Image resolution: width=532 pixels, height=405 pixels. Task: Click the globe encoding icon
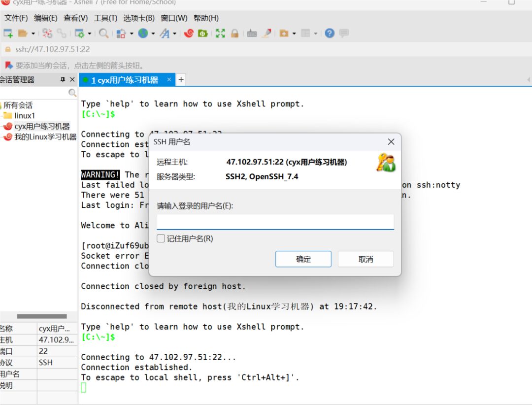pyautogui.click(x=143, y=34)
